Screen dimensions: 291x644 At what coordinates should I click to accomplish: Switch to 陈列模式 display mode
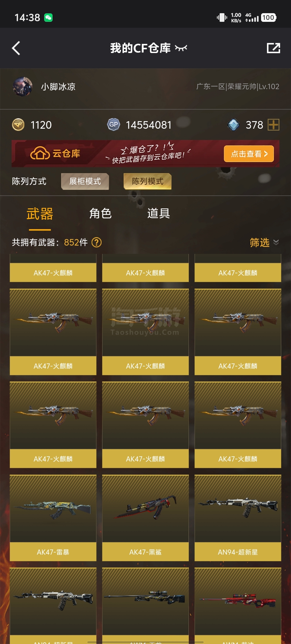[x=148, y=181]
